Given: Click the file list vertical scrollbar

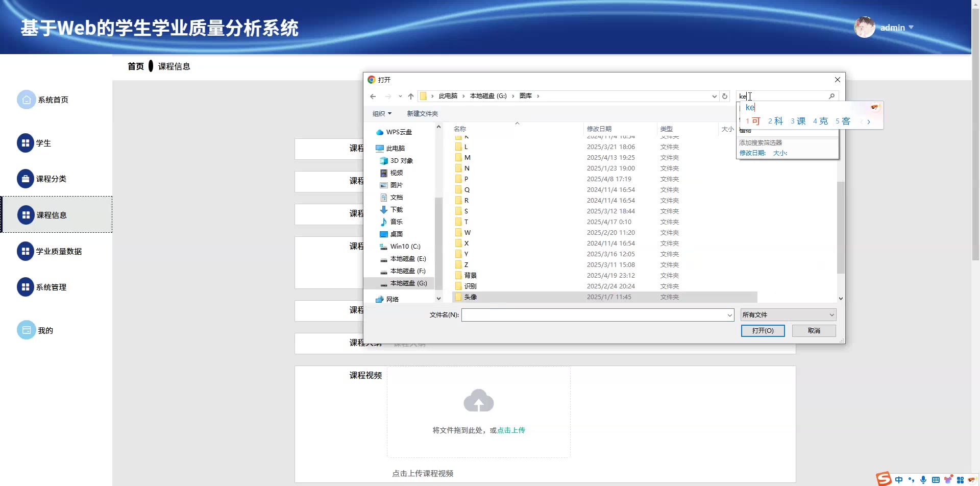Looking at the screenshot, I should 841,230.
